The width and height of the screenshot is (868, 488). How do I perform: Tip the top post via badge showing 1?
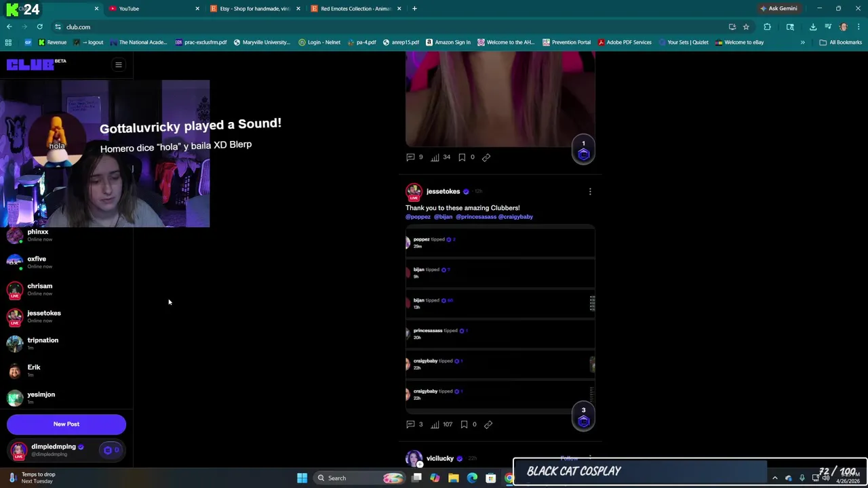(583, 150)
